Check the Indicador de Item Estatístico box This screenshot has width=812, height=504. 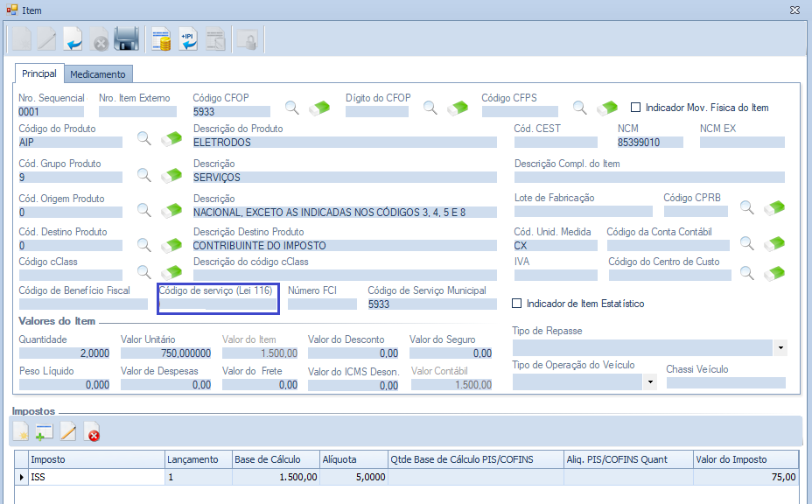(x=517, y=304)
